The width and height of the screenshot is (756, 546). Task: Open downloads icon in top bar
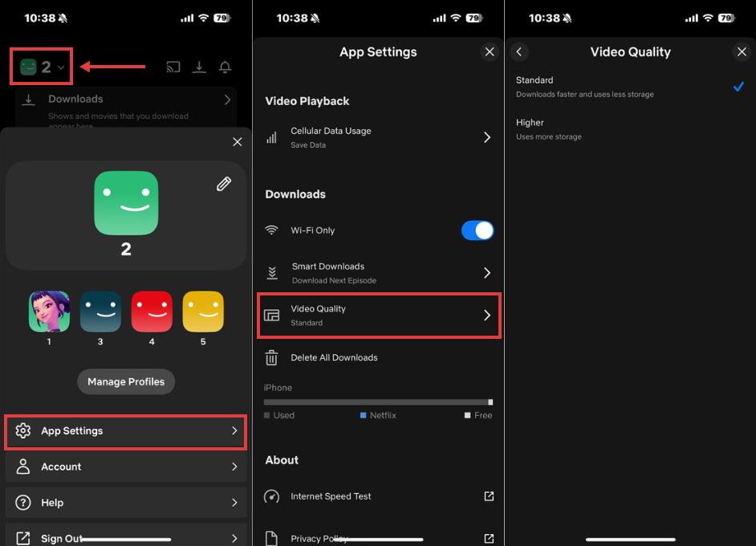coord(199,67)
